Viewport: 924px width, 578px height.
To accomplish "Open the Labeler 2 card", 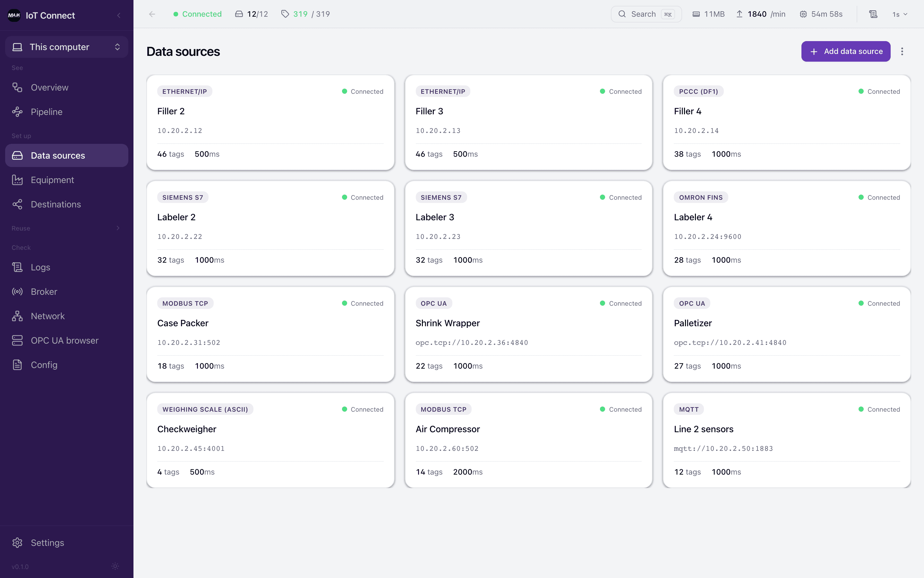I will click(x=270, y=229).
